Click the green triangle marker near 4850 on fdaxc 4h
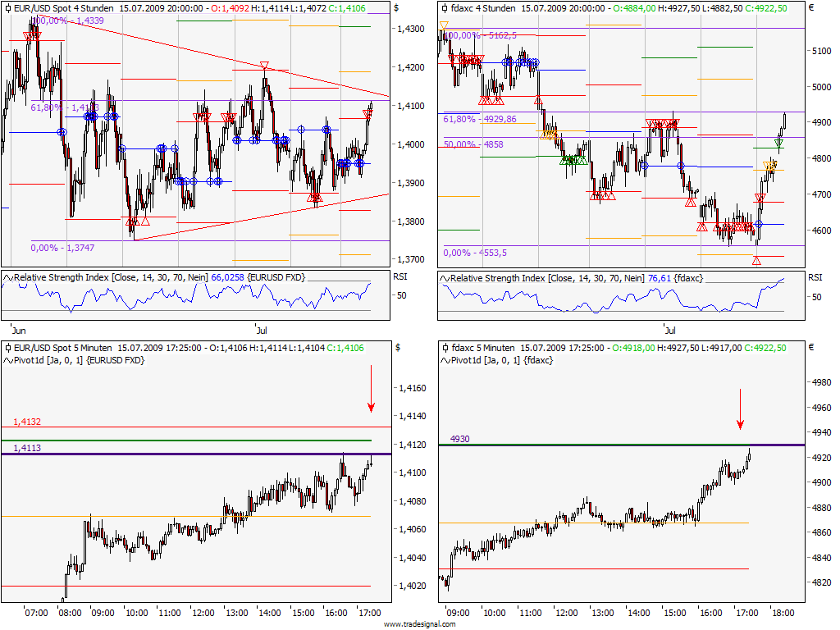Screen dimensions: 840x630 click(x=779, y=143)
